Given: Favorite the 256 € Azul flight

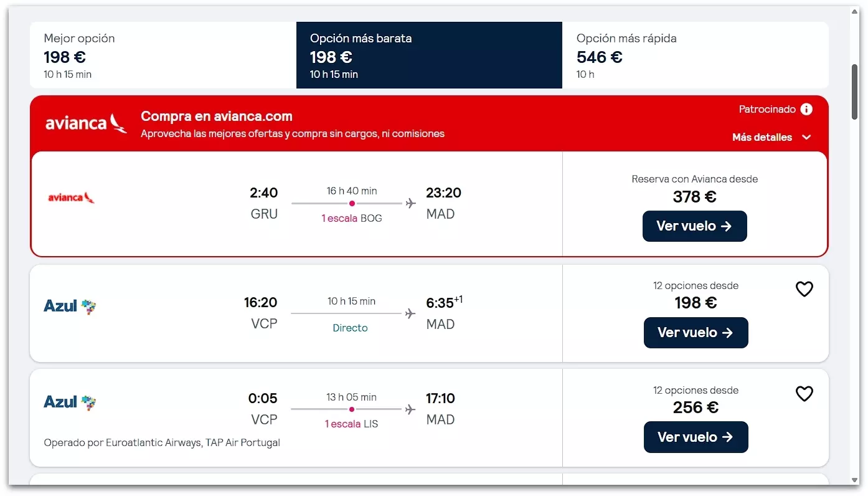Looking at the screenshot, I should [804, 394].
